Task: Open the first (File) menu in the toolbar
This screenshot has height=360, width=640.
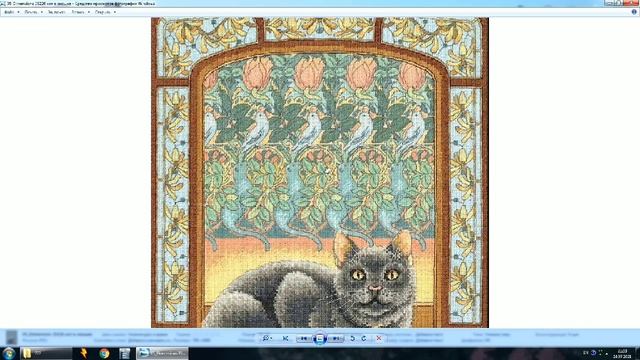Action: point(11,12)
